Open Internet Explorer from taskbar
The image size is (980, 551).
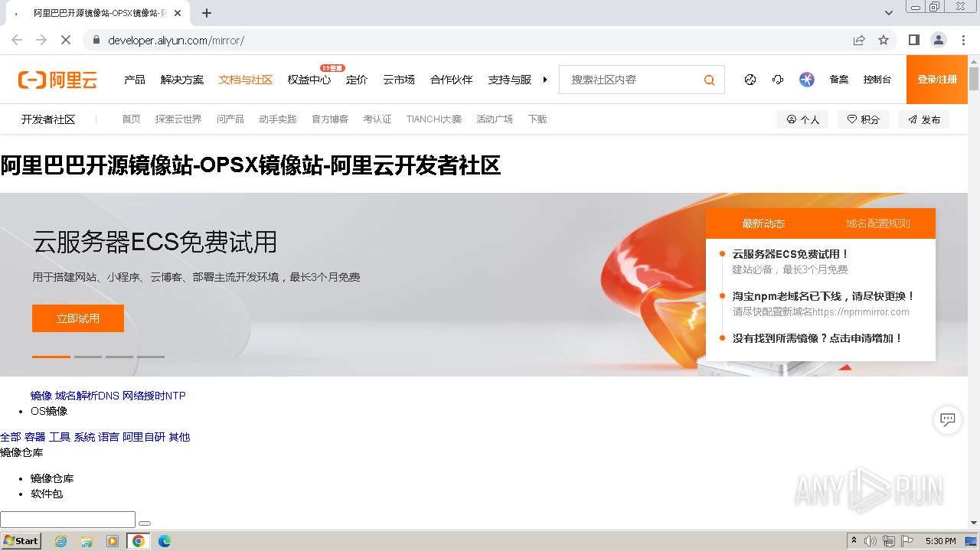click(x=60, y=541)
